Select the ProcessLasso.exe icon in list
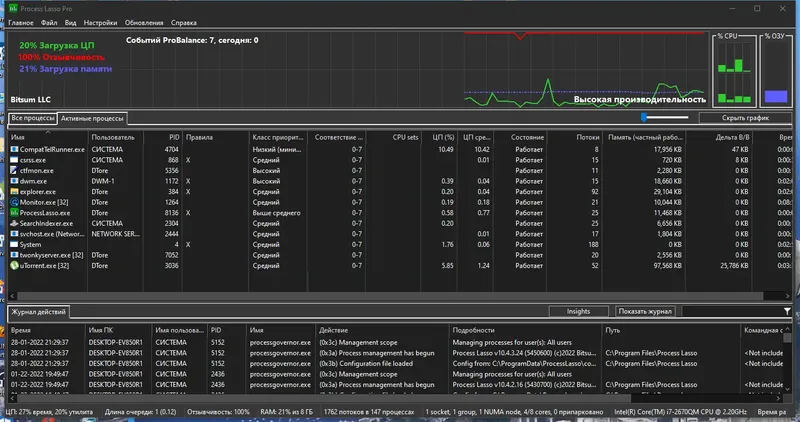Viewport: 800px width, 422px height. 14,213
